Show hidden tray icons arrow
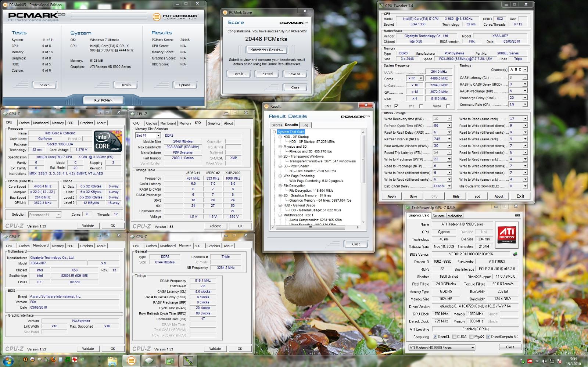The height and width of the screenshot is (367, 588). click(537, 361)
